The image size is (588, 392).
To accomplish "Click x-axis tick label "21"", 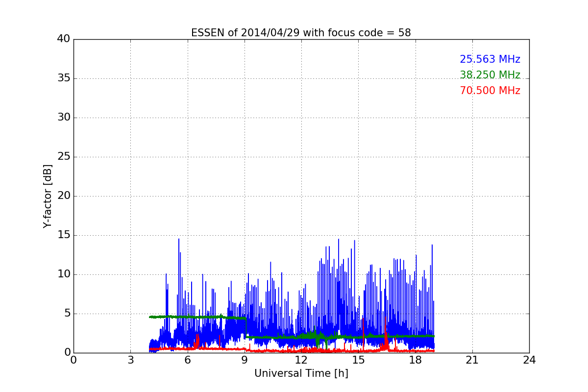I will 472,360.
